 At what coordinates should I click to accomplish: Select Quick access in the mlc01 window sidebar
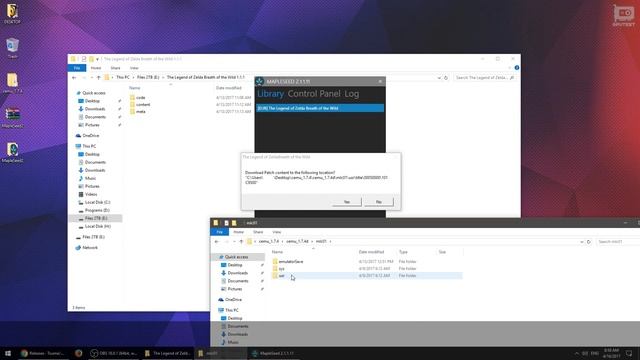236,257
